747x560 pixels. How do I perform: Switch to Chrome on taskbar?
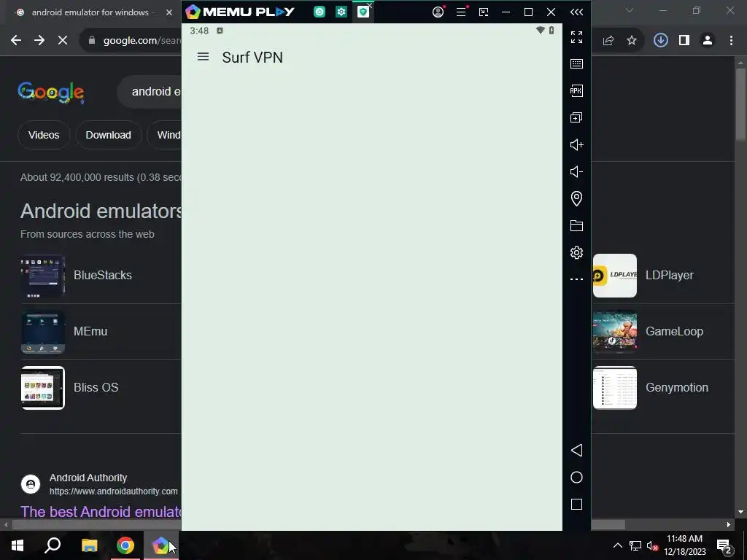[125, 545]
